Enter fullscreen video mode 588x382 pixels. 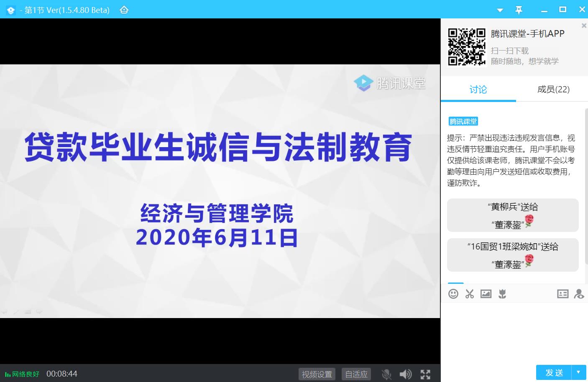tap(425, 374)
